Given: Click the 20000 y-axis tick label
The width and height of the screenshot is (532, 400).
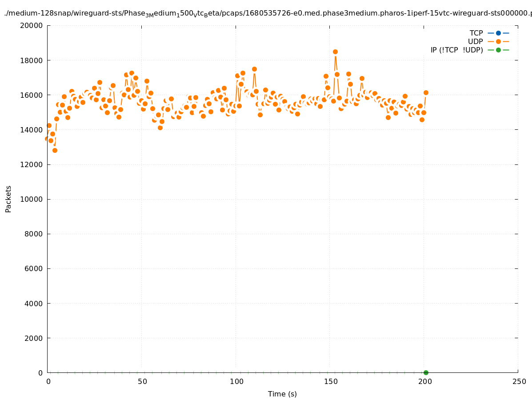Looking at the screenshot, I should (x=32, y=25).
